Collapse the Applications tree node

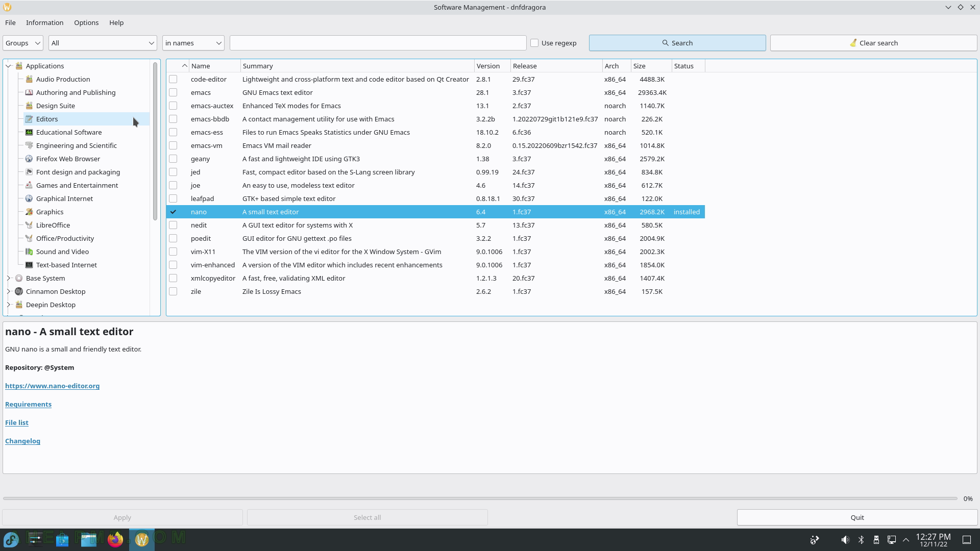coord(9,66)
